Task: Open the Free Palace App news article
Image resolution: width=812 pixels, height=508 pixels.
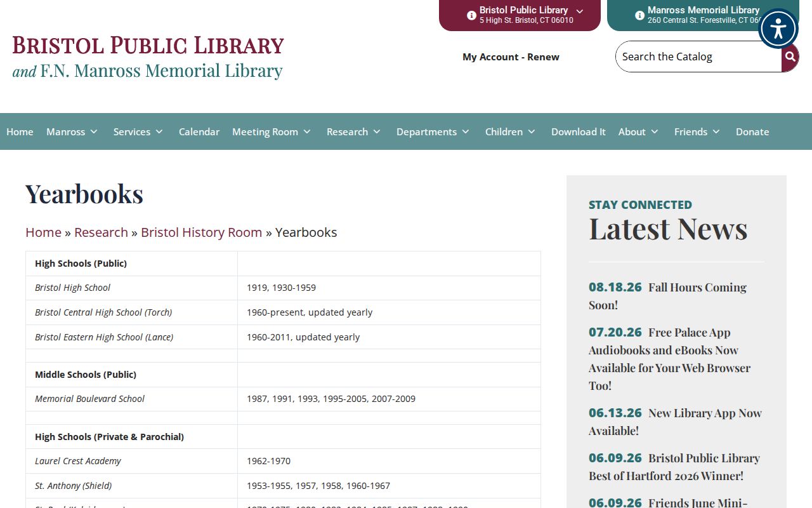Action: (669, 359)
